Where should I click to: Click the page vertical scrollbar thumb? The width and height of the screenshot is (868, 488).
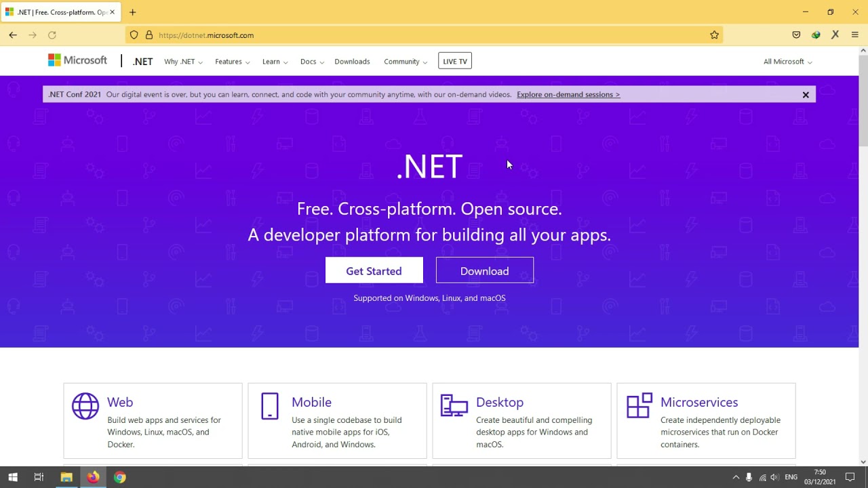click(863, 102)
